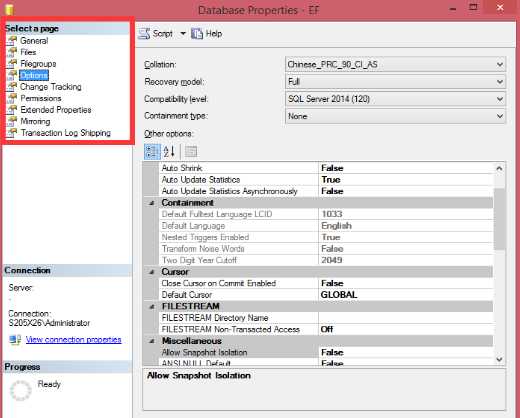
Task: Select Auto Update Statistics Asynchronously row
Action: point(326,191)
